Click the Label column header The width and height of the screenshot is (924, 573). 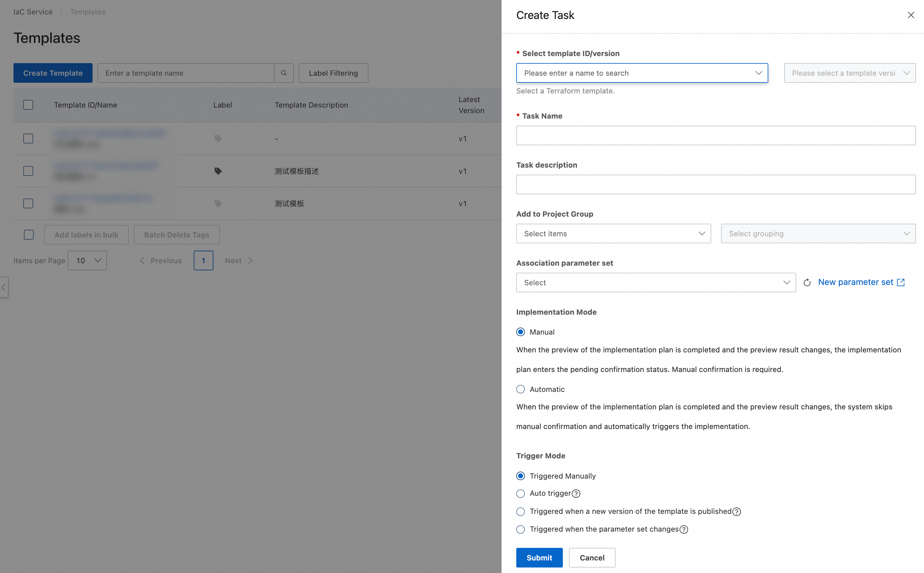coord(223,105)
